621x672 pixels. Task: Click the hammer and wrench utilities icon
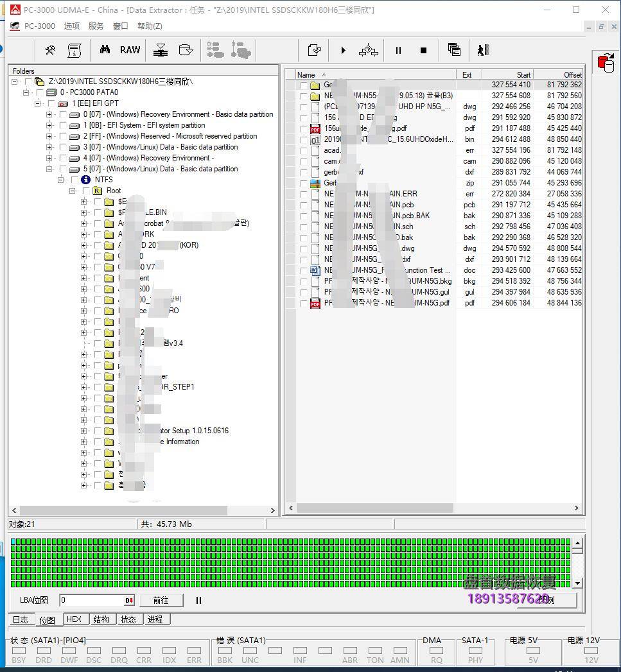(50, 50)
